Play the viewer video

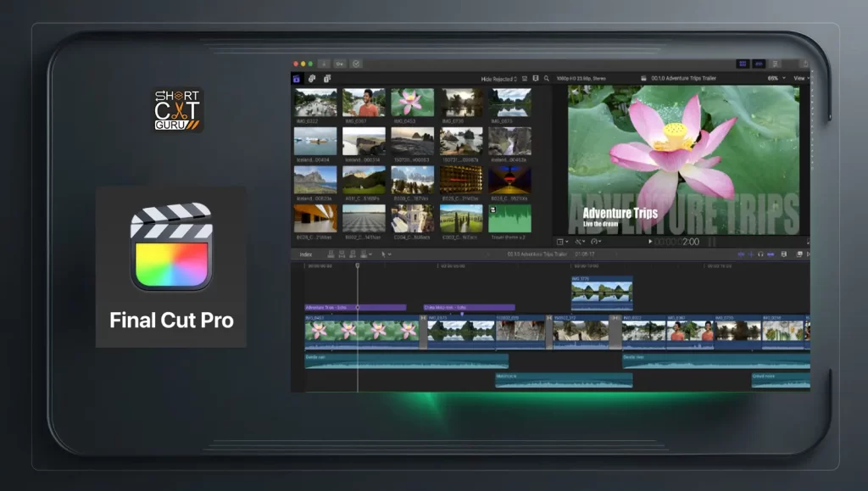pyautogui.click(x=650, y=242)
